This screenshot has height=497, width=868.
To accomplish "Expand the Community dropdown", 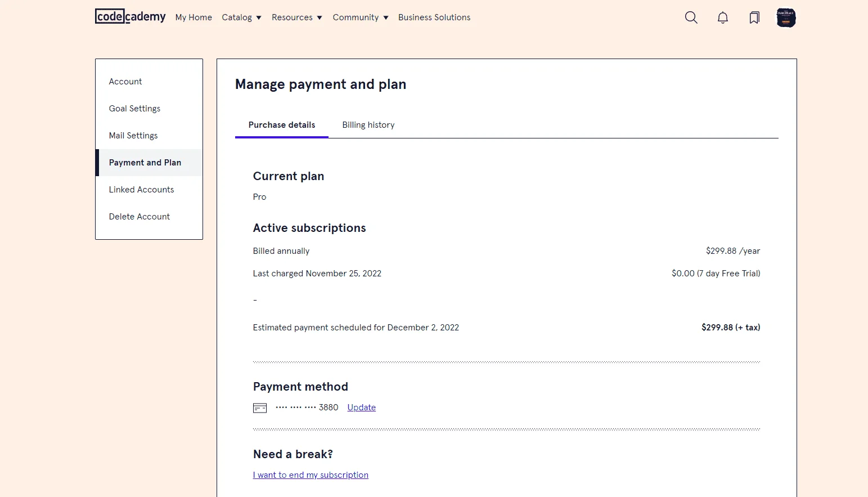I will tap(361, 17).
